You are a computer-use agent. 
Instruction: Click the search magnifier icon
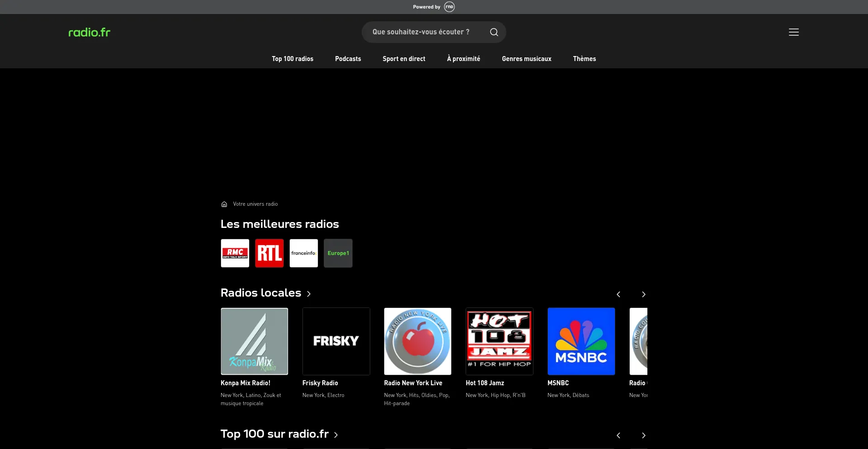point(494,32)
